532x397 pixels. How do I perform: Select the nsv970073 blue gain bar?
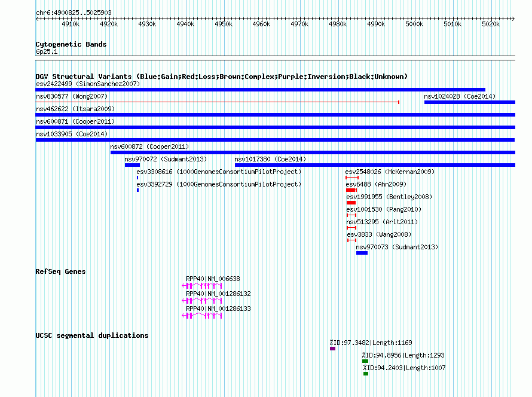362,253
